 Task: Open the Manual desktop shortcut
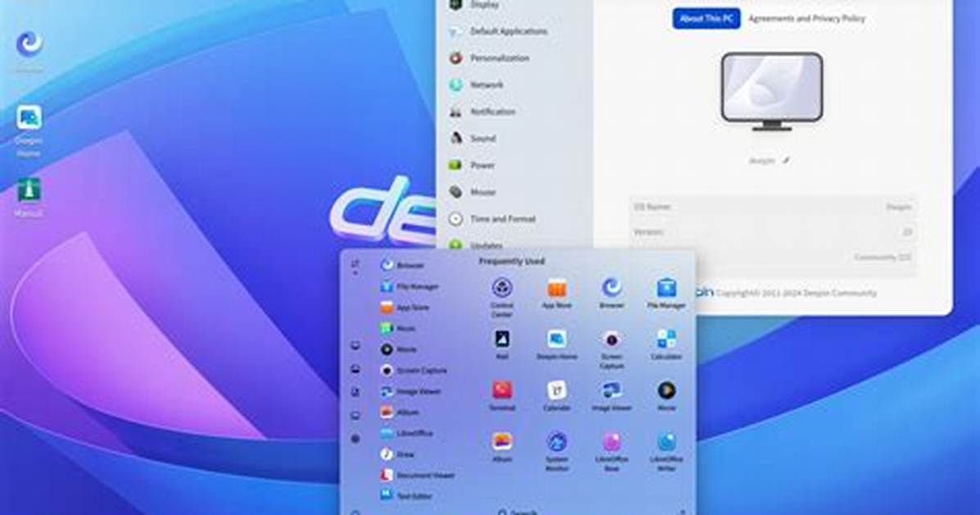(x=29, y=191)
